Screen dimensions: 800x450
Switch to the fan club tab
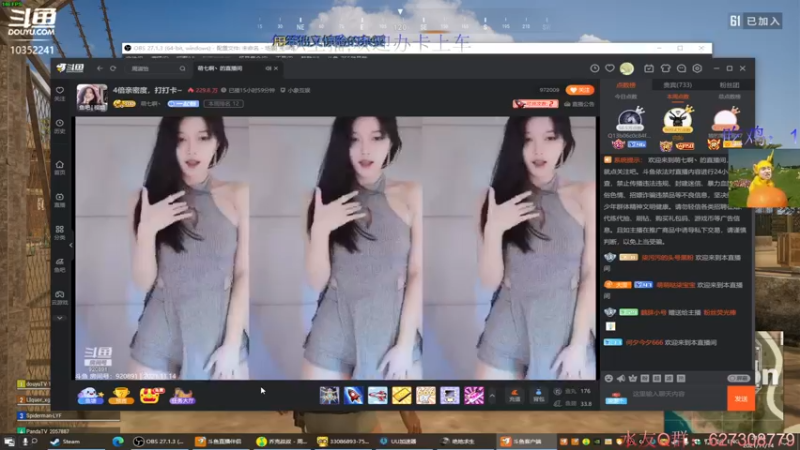tap(729, 85)
